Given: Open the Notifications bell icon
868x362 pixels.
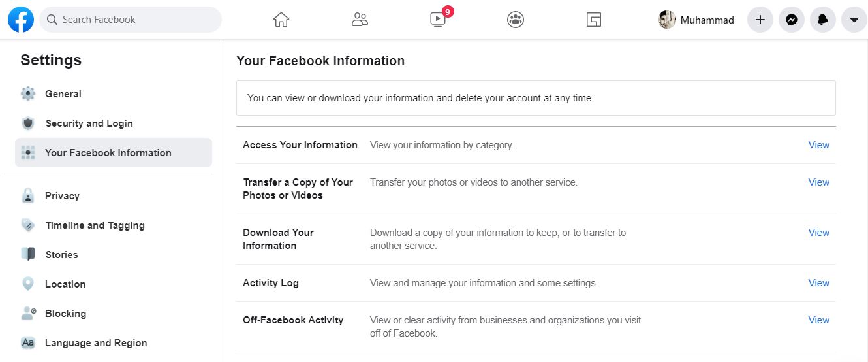Looking at the screenshot, I should point(822,20).
